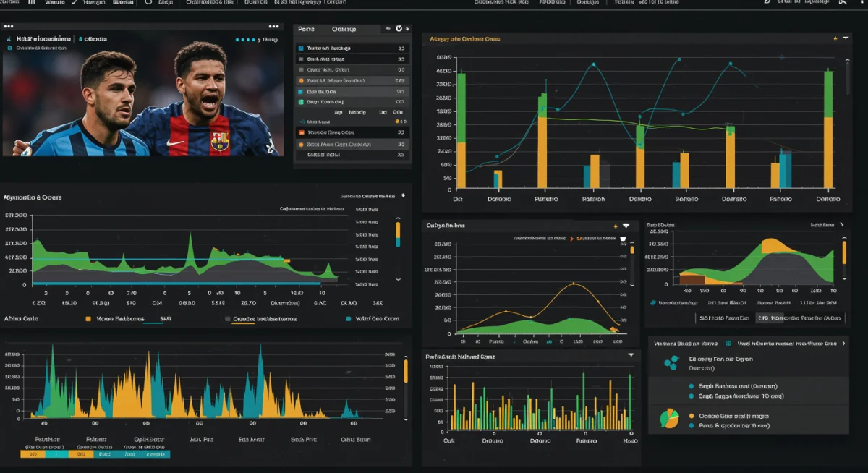The width and height of the screenshot is (868, 473).
Task: Toggle the teal legend item under the area chart
Action: tap(348, 319)
